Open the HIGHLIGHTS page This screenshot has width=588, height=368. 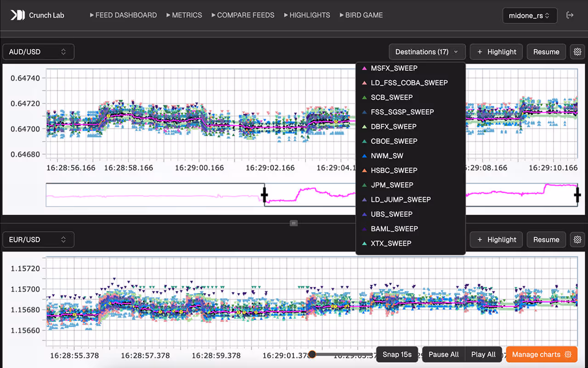coord(307,15)
